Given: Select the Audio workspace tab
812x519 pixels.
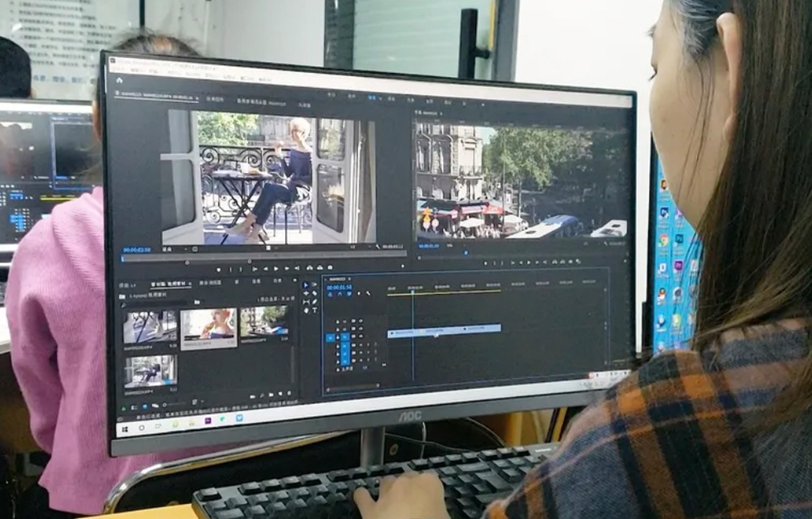Looking at the screenshot, I should click(429, 100).
